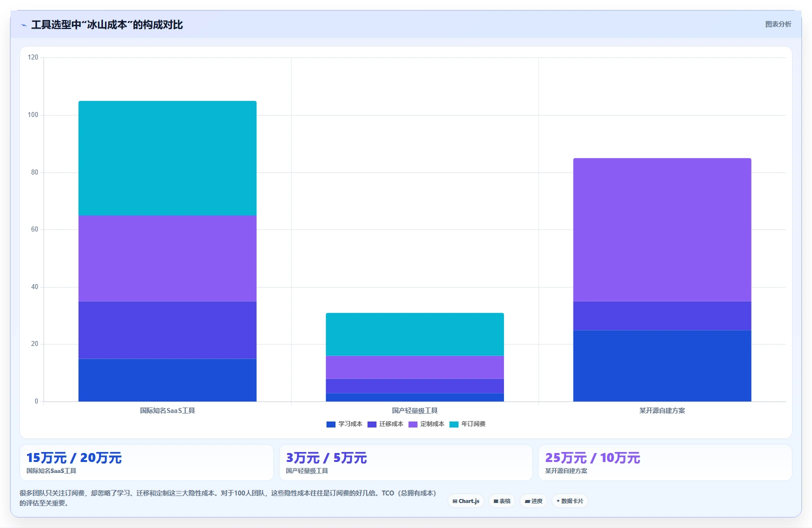The height and width of the screenshot is (528, 812).
Task: Select the cyan 年订阅费 segment of 国际知名SaaS工具 bar
Action: 167,158
